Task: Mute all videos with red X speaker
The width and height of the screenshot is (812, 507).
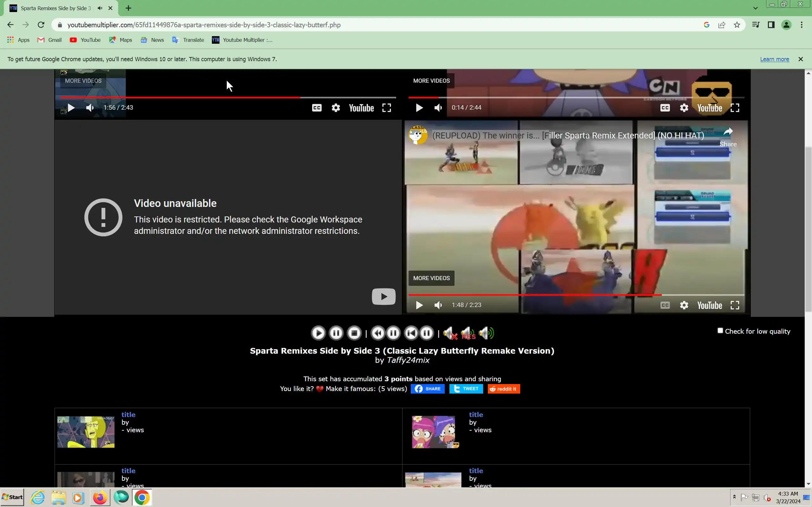Action: 450,333
